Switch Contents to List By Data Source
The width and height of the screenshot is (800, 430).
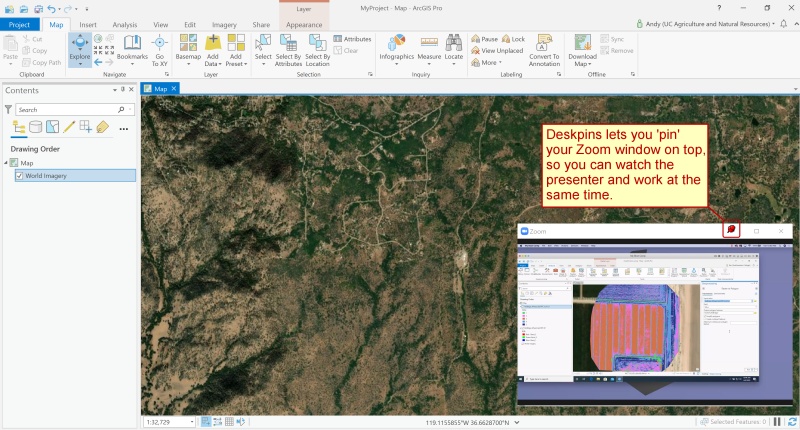pos(35,127)
